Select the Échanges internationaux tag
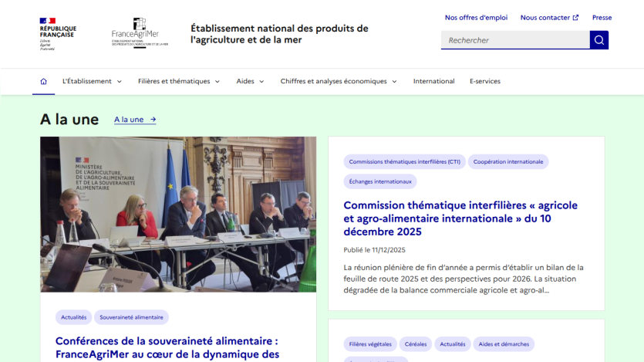 pyautogui.click(x=380, y=181)
